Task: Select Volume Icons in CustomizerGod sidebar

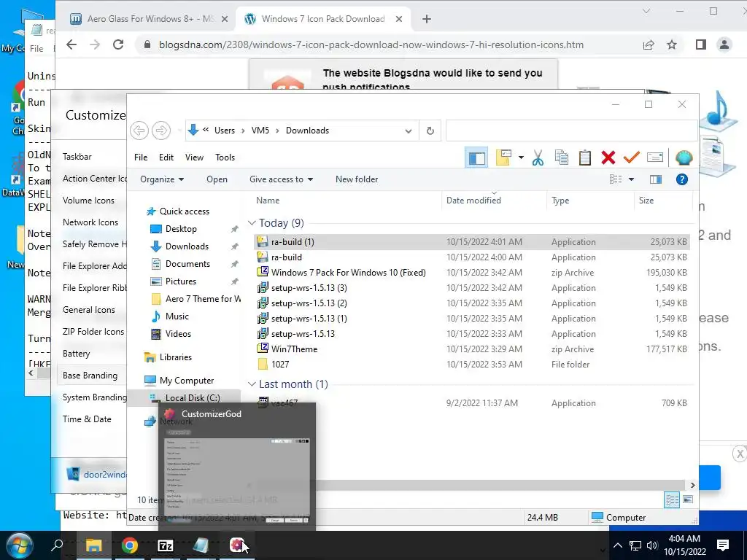Action: (88, 201)
